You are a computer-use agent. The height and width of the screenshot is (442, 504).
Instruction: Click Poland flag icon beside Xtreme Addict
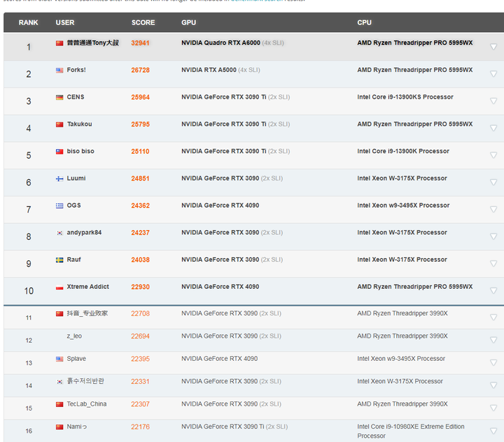pyautogui.click(x=59, y=287)
